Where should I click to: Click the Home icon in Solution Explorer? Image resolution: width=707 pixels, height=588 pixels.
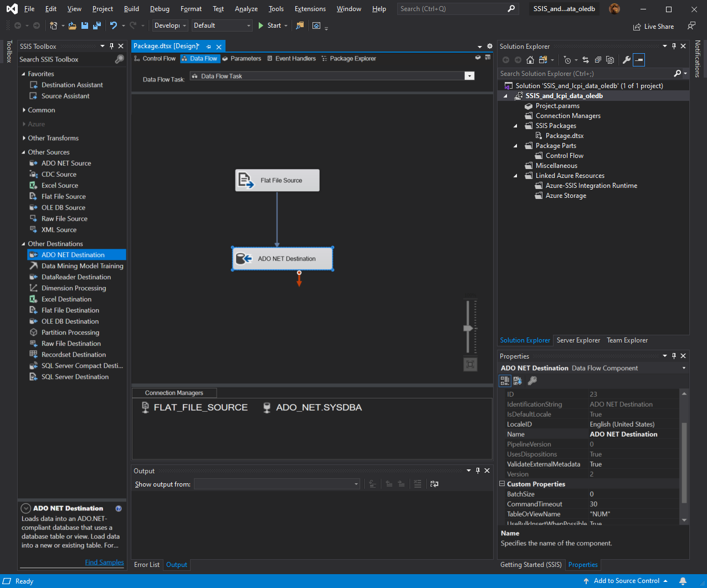530,60
